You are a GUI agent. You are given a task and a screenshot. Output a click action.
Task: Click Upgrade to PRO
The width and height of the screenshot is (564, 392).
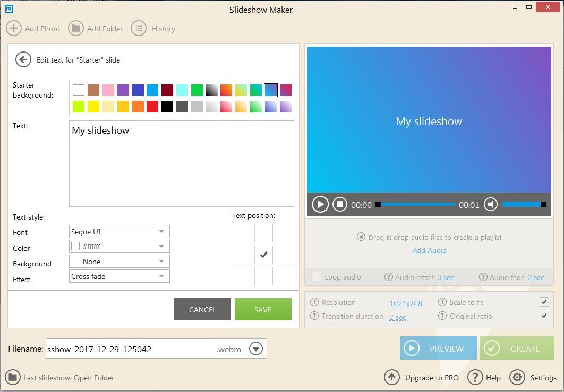392,377
